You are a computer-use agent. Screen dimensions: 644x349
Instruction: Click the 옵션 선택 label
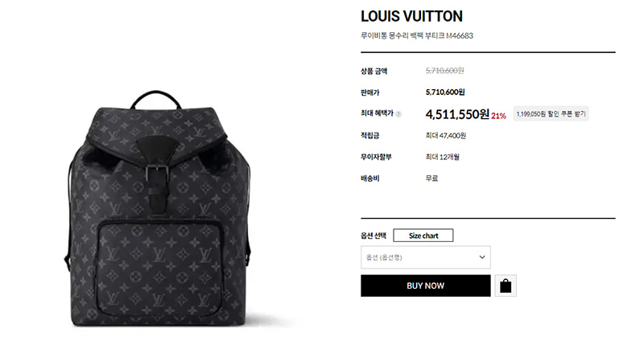[374, 236]
